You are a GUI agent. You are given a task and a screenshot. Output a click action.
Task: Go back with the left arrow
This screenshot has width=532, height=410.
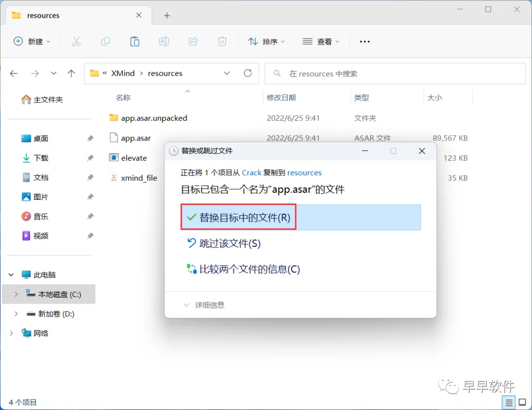tap(14, 73)
